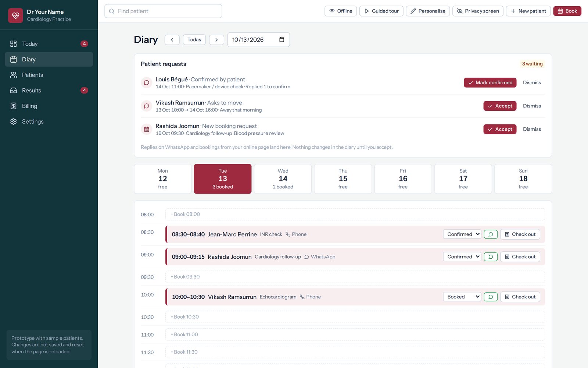Open Settings in the sidebar
The height and width of the screenshot is (368, 588).
pyautogui.click(x=49, y=121)
